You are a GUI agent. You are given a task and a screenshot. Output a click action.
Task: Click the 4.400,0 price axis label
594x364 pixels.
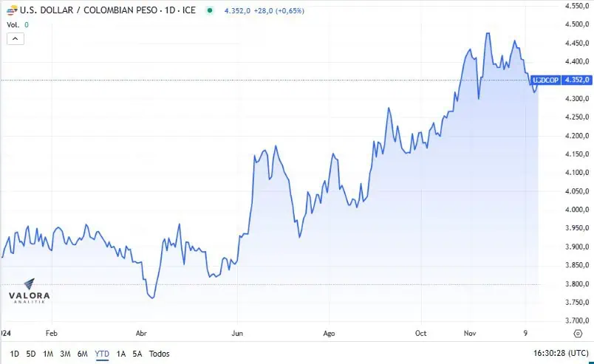pyautogui.click(x=577, y=61)
